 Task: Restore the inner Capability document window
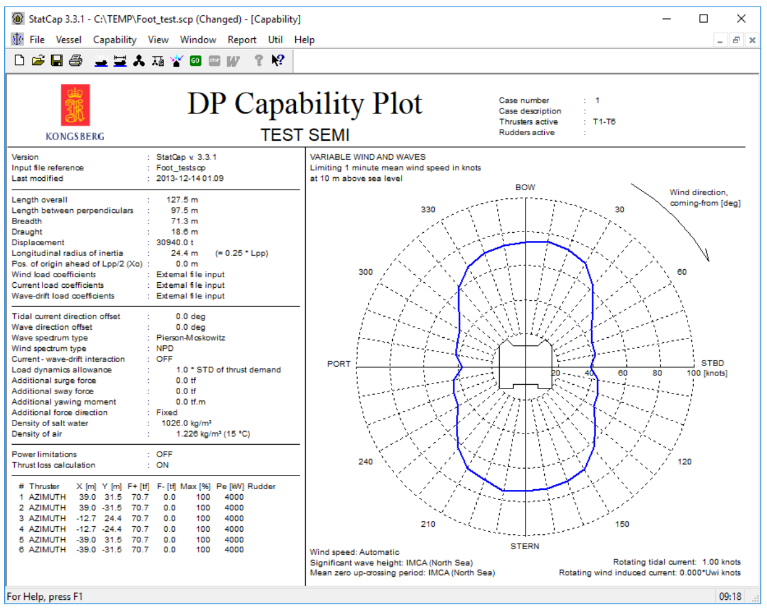736,39
